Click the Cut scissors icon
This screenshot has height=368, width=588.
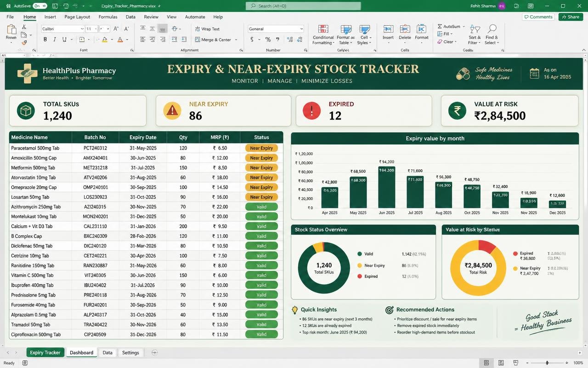click(24, 28)
